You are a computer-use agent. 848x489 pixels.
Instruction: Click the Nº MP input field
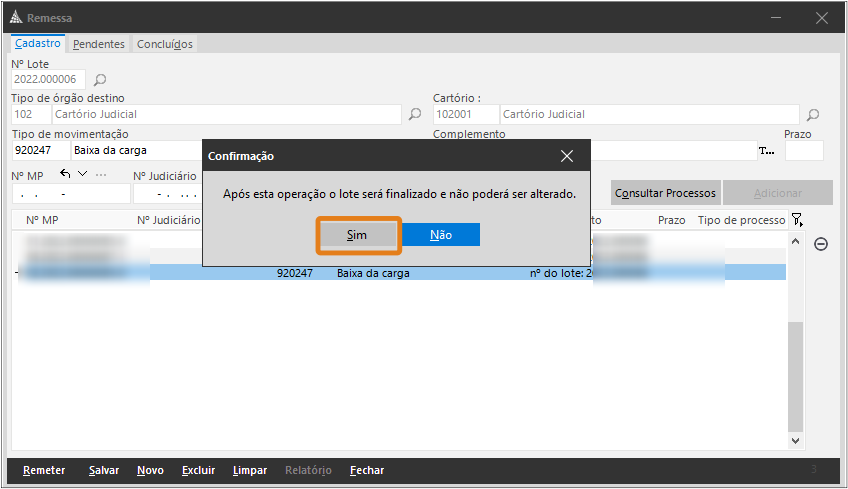click(71, 194)
